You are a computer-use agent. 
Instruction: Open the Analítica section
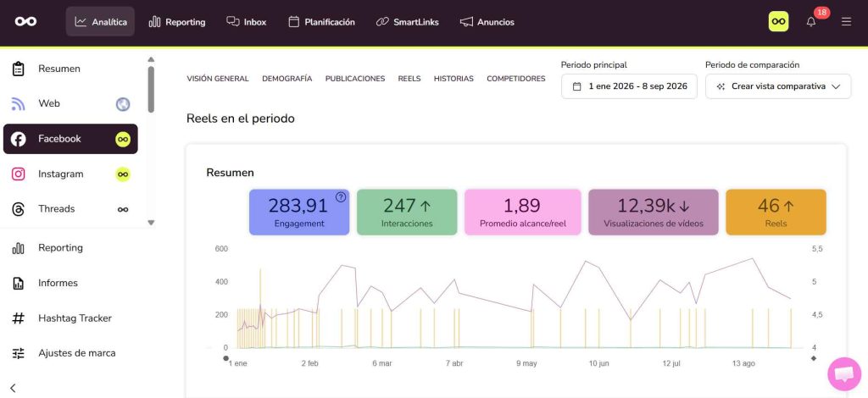click(100, 21)
